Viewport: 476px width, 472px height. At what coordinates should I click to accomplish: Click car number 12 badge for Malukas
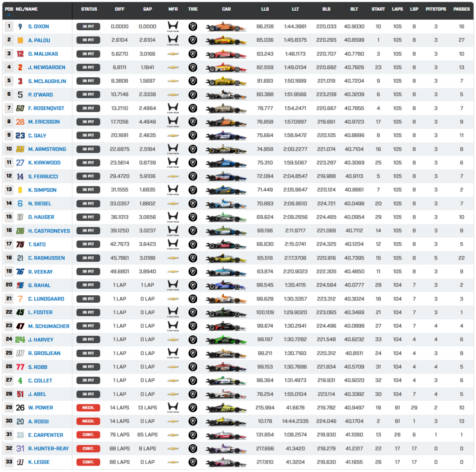[x=20, y=54]
